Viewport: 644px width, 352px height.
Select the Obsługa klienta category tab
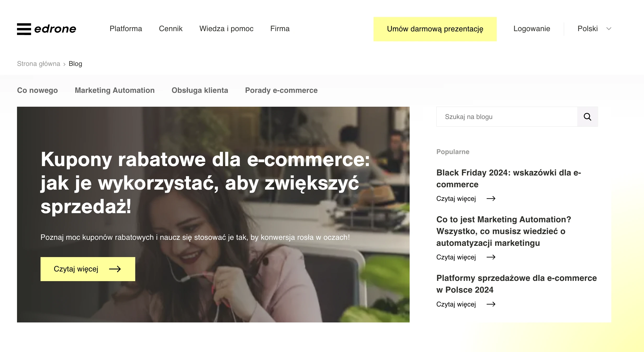[x=200, y=90]
